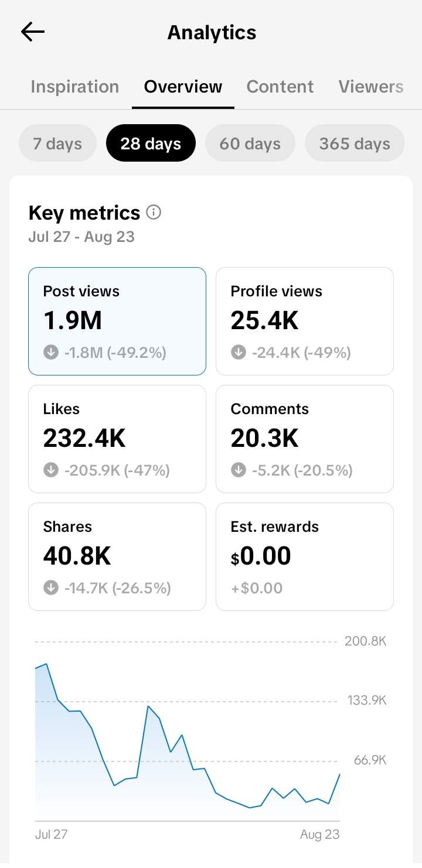
Task: Select the 7 days range
Action: [x=57, y=143]
